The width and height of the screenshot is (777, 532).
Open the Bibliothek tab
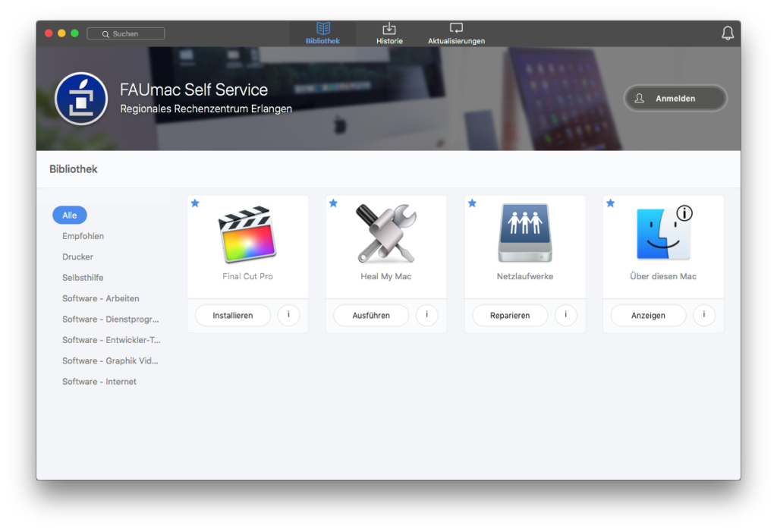tap(322, 33)
